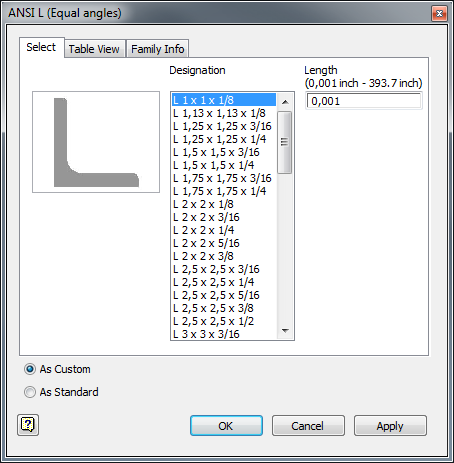Select the As Standard radio button

[x=30, y=392]
